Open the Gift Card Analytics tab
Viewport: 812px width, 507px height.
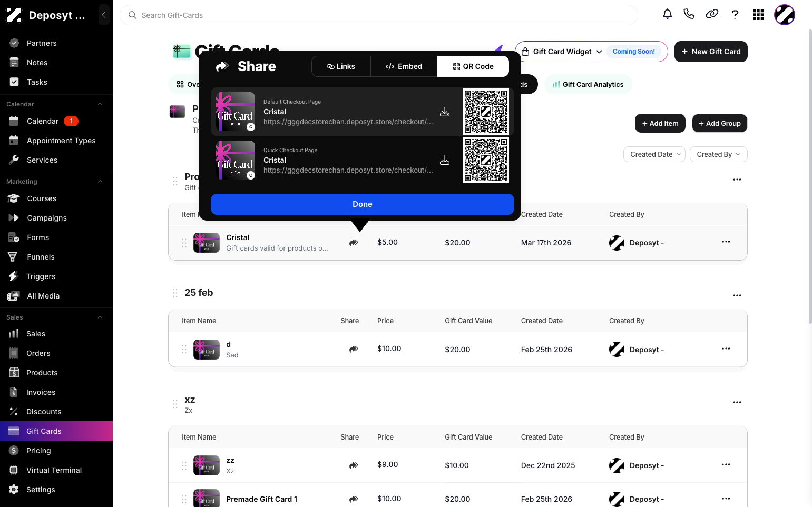[x=588, y=84]
